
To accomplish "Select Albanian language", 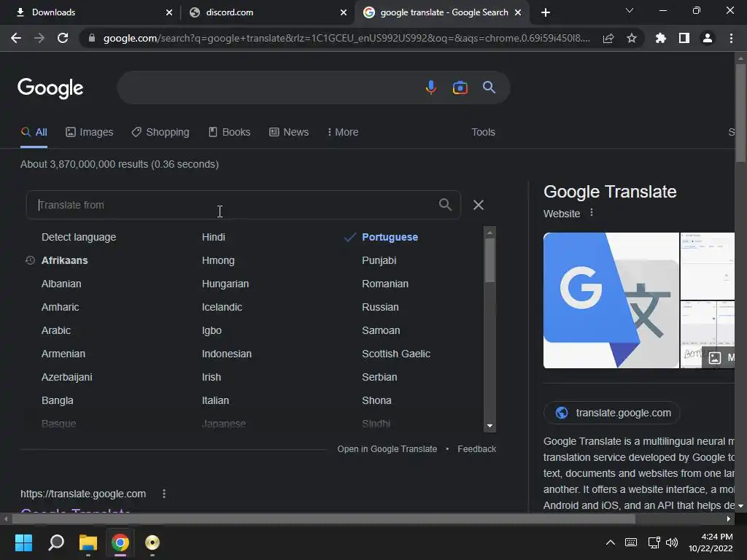I will coord(61,284).
